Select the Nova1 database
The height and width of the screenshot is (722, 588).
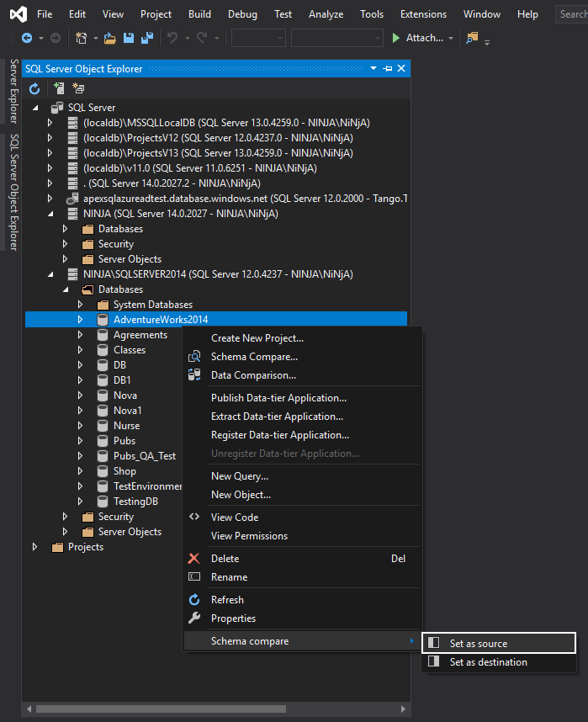click(128, 411)
